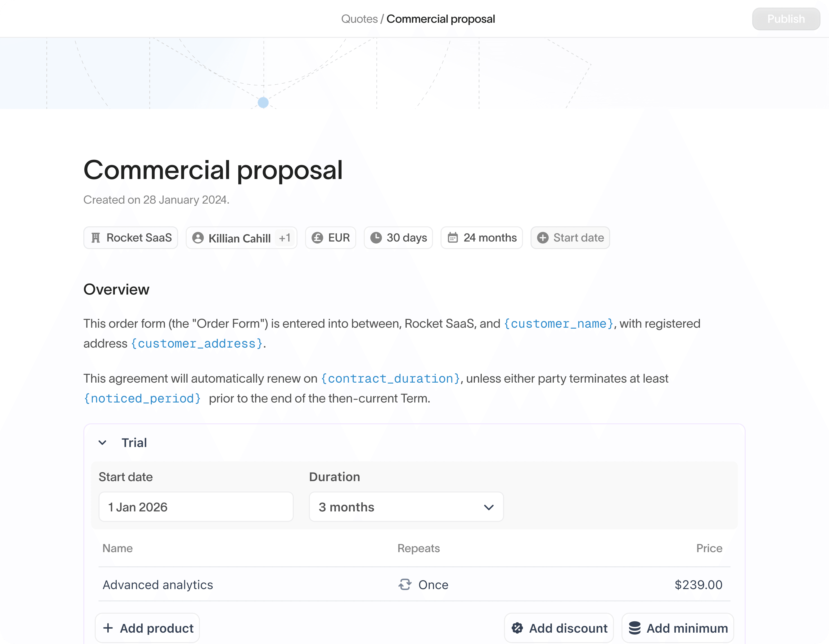The image size is (829, 644).
Task: Collapse the Trial section chevron
Action: (103, 443)
